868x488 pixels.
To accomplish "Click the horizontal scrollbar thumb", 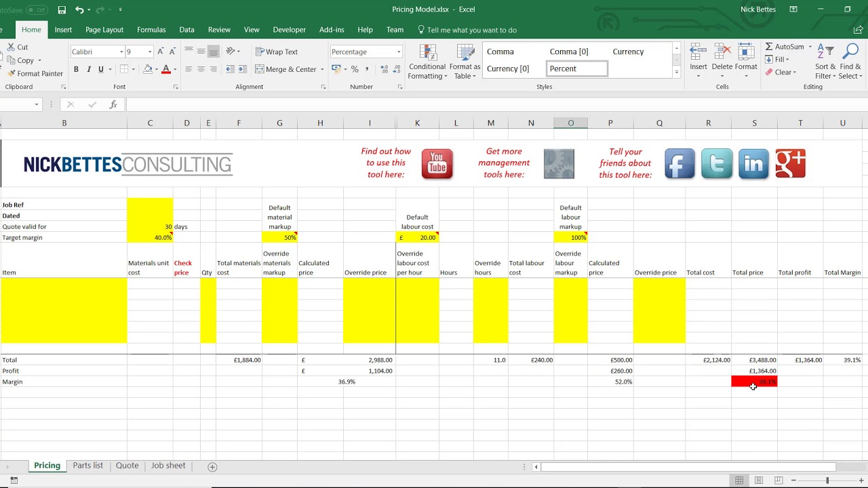I will [688, 467].
